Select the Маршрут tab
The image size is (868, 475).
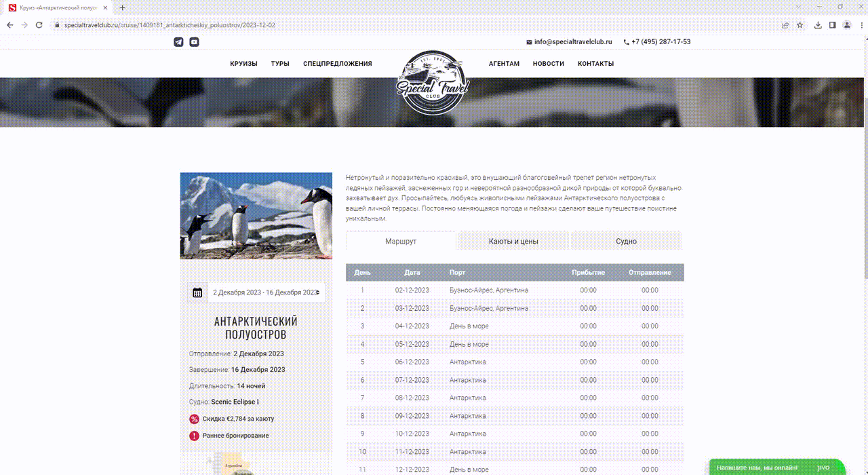pos(401,241)
